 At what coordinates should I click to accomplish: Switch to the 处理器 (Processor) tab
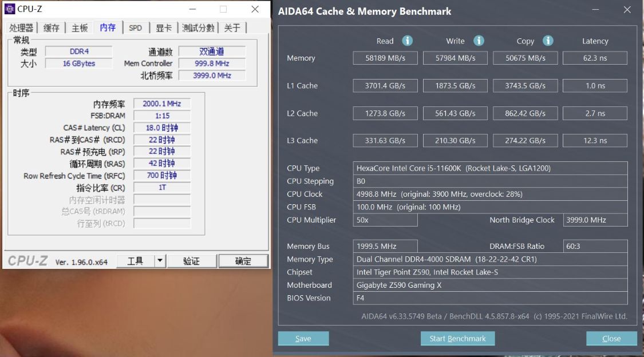click(21, 27)
